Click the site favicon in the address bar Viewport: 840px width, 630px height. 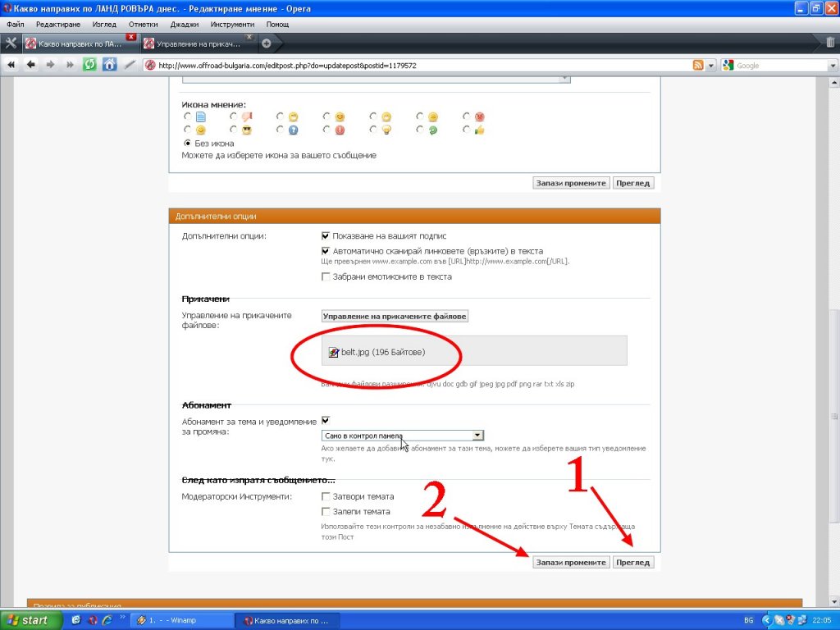(151, 66)
